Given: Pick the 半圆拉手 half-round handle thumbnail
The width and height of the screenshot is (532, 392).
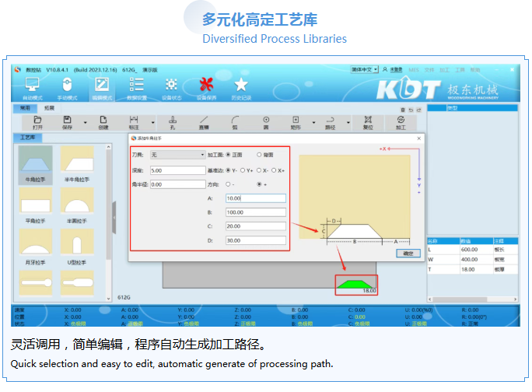Looking at the screenshot, I should 75,206.
